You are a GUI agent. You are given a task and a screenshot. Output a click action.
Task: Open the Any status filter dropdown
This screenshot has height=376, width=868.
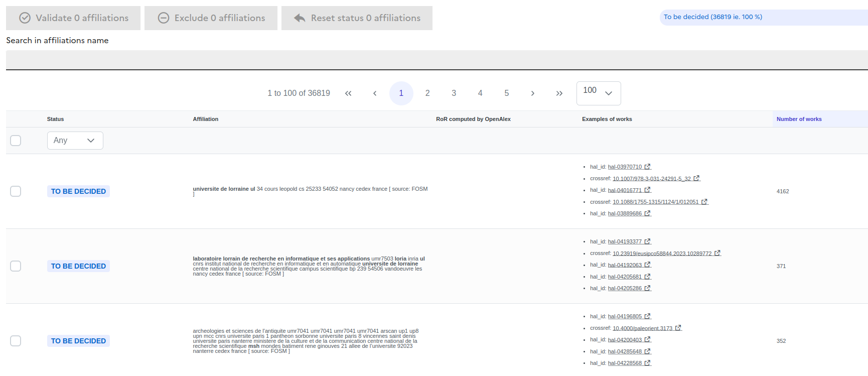75,141
